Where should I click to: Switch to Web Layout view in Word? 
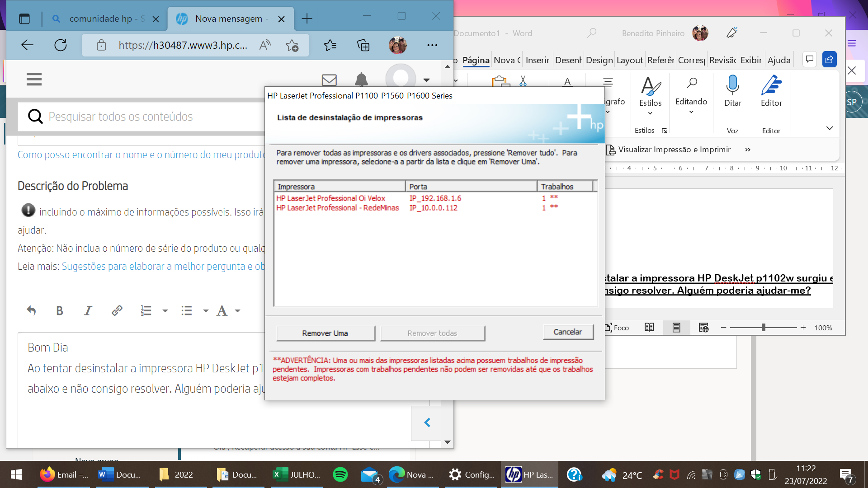(704, 328)
